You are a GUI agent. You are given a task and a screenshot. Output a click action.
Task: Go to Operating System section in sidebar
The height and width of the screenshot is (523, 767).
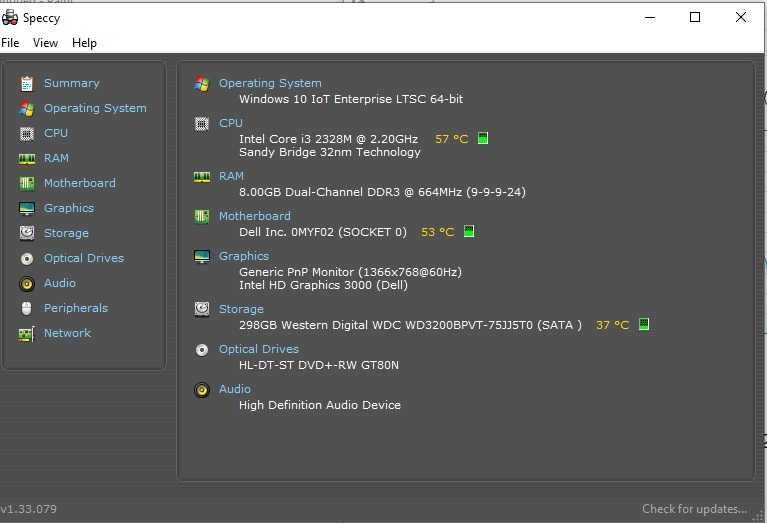coord(95,108)
